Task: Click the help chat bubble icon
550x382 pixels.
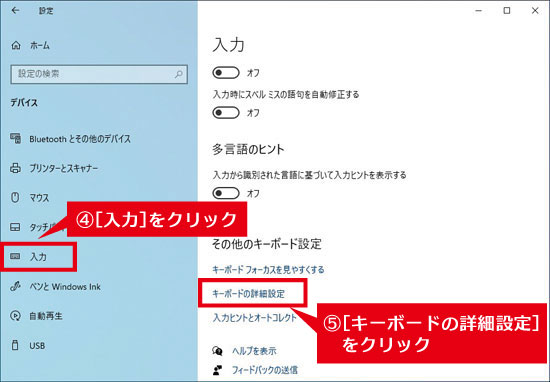Action: coord(217,350)
